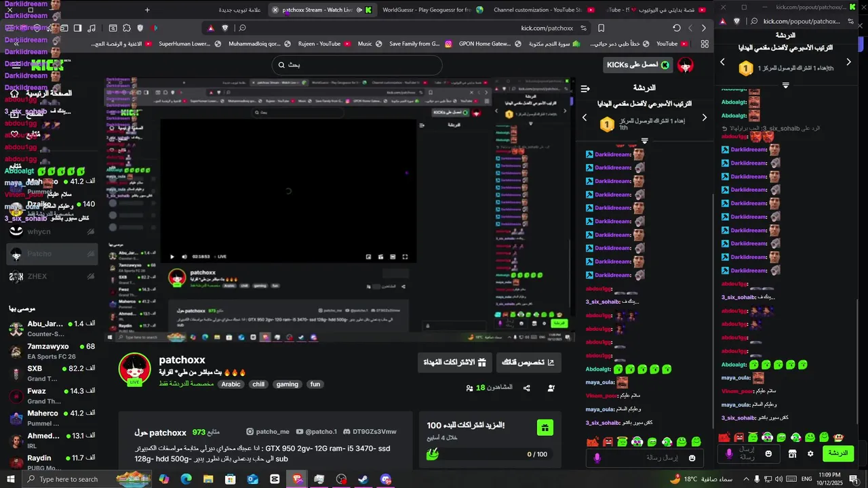Open Fwaz recommended channel
868x488 pixels.
(x=52, y=396)
